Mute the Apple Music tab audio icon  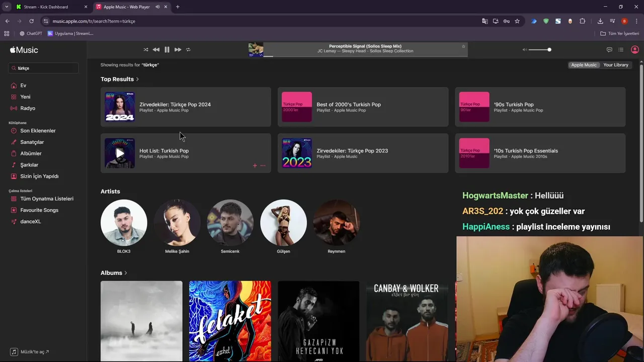coord(157,7)
